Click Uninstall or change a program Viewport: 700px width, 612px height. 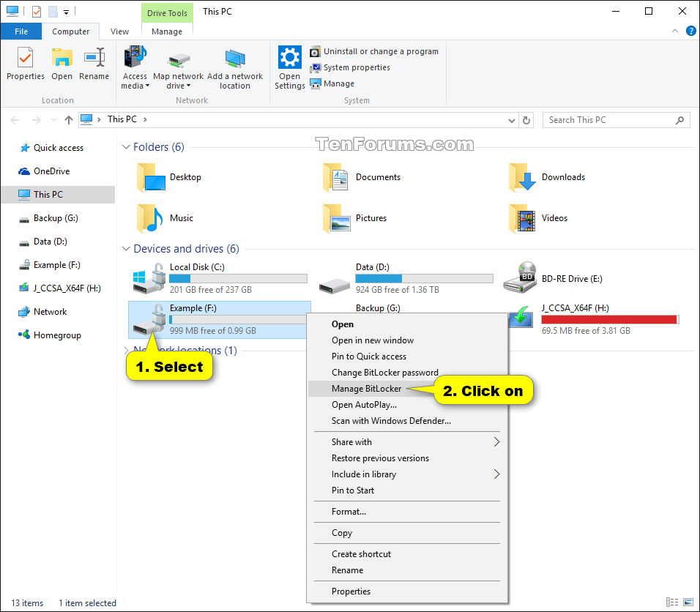pos(374,51)
